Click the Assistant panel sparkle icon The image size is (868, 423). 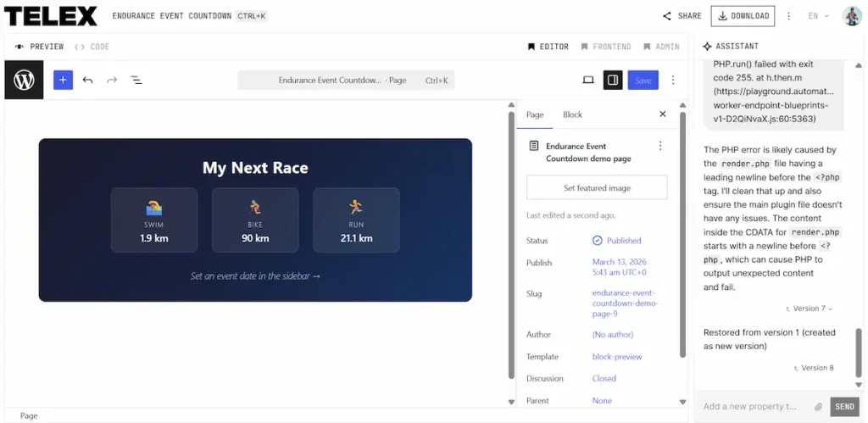coord(707,47)
